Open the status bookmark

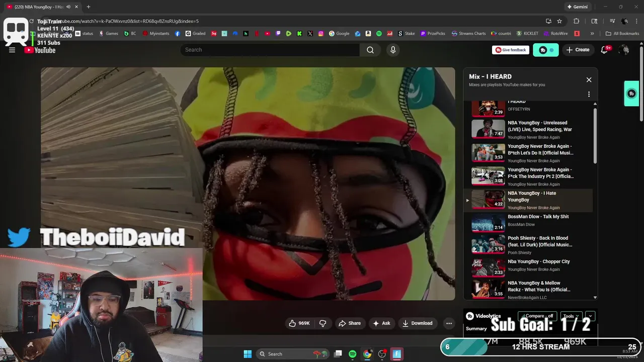pyautogui.click(x=85, y=34)
